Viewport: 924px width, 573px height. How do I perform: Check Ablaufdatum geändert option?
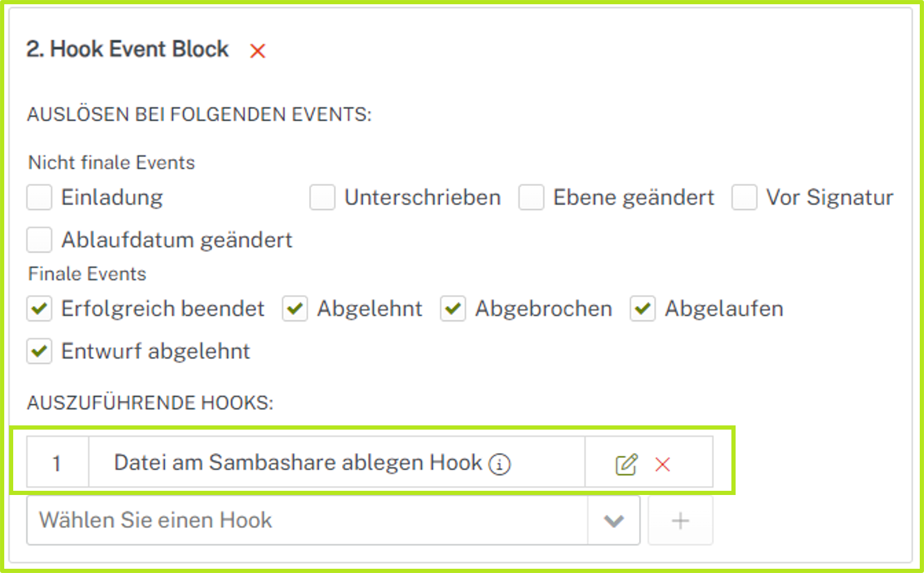click(40, 240)
